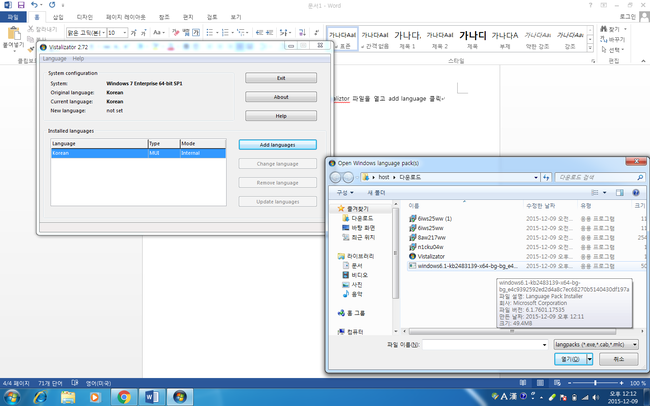Click 바탕 화면 (Desktop) in navigation pane
Screen dimensions: 650x406
click(x=363, y=228)
